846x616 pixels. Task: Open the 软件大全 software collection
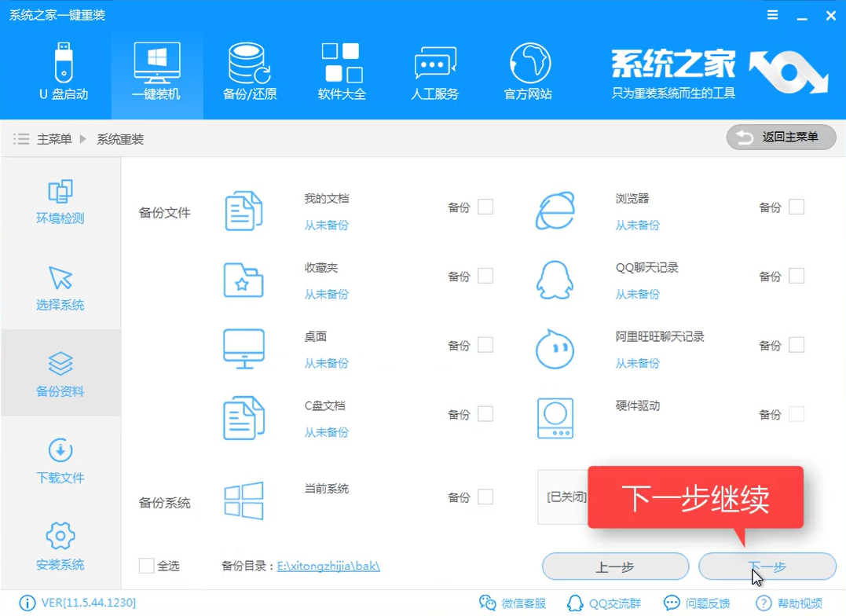341,71
